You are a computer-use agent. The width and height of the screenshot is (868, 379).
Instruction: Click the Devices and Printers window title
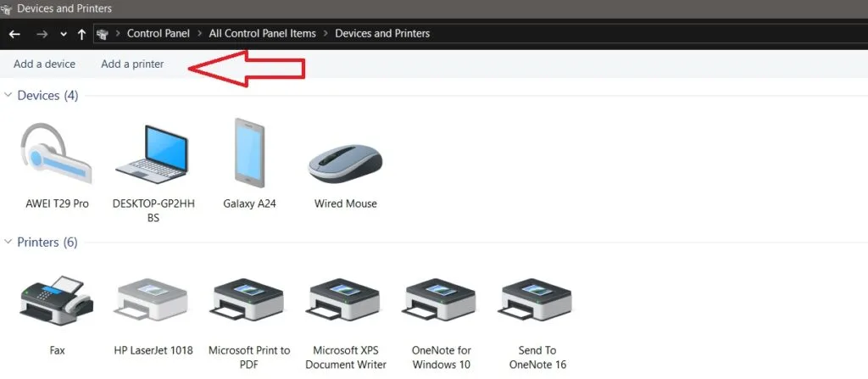[x=64, y=8]
